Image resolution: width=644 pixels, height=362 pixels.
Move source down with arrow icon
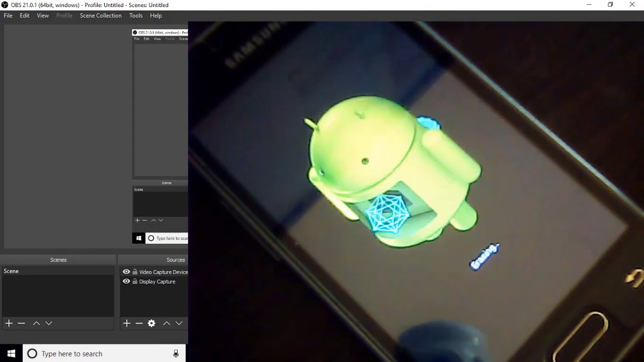(179, 323)
